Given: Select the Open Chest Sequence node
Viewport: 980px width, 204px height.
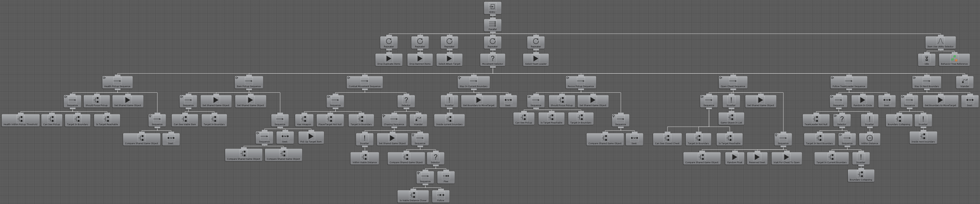Looking at the screenshot, I should pos(733,82).
